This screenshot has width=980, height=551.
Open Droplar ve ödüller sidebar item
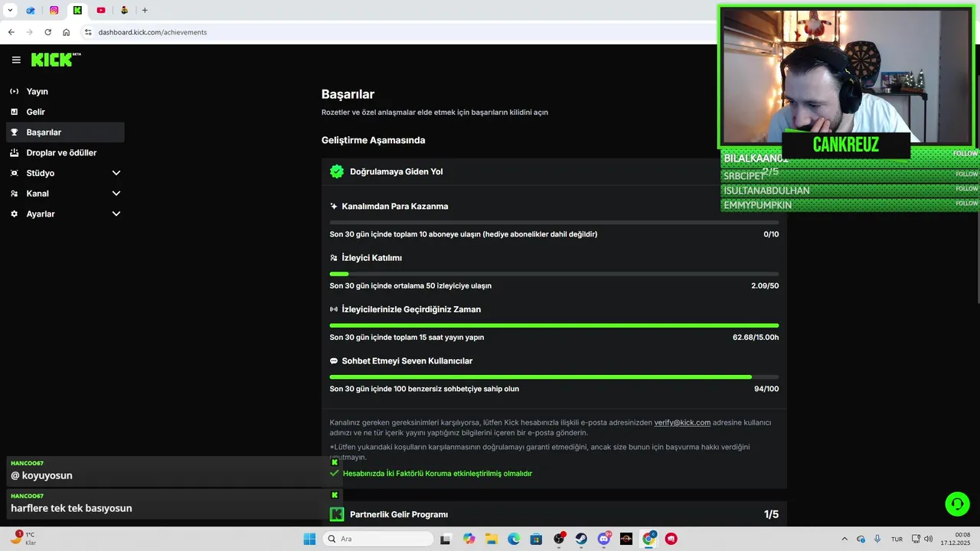(65, 152)
